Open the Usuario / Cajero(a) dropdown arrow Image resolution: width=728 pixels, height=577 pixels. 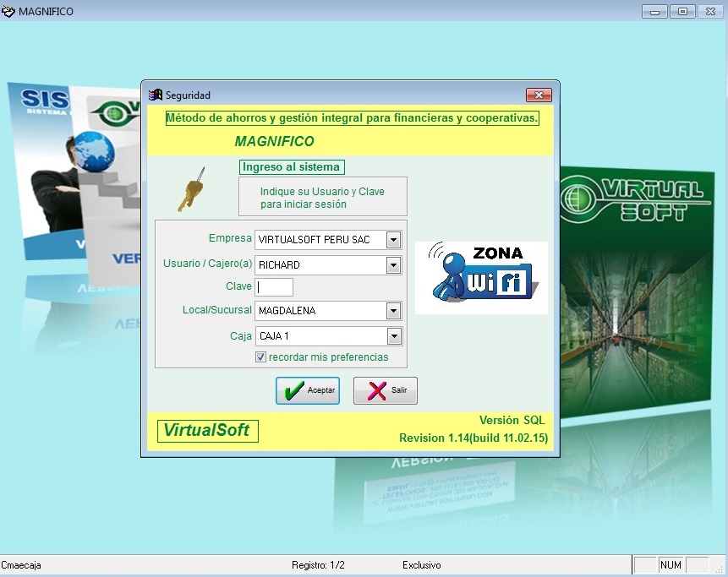pos(393,265)
